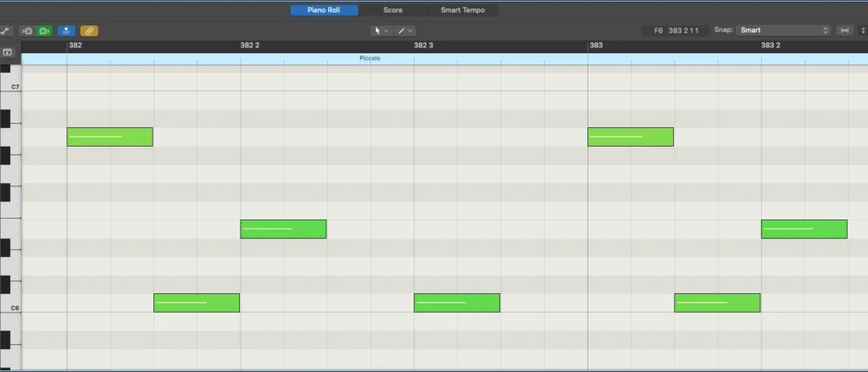868x372 pixels.
Task: Select the C6 note ending at 382 2
Action: (197, 303)
